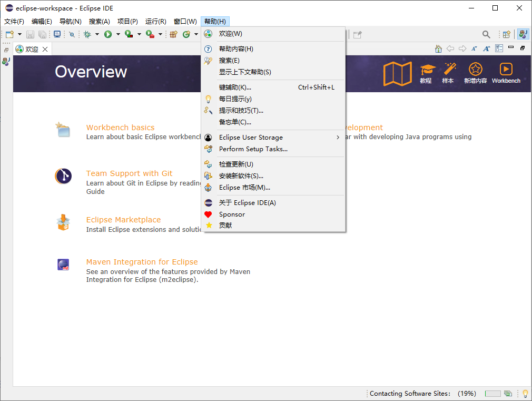The width and height of the screenshot is (532, 401).
Task: Click the Coverage launch icon
Action: coord(129,34)
